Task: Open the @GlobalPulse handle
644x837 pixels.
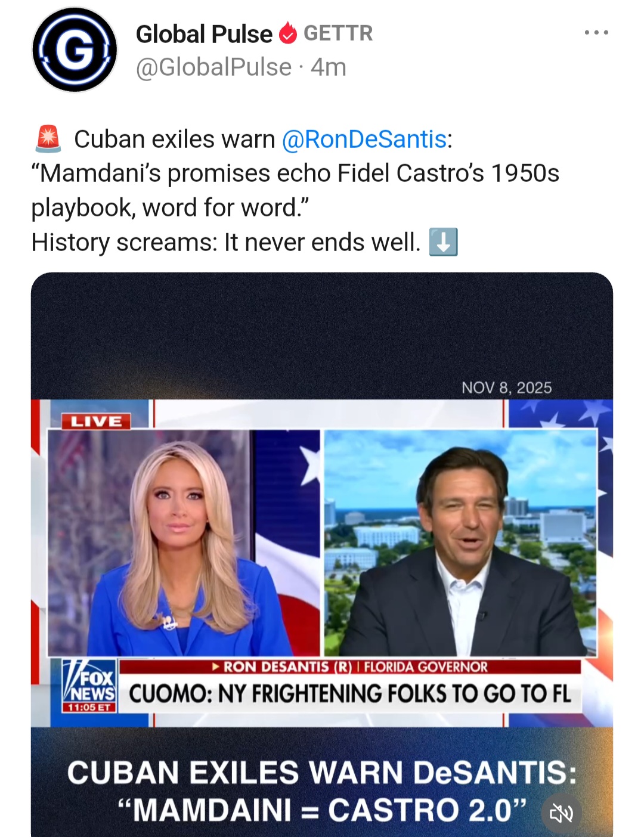Action: (213, 67)
